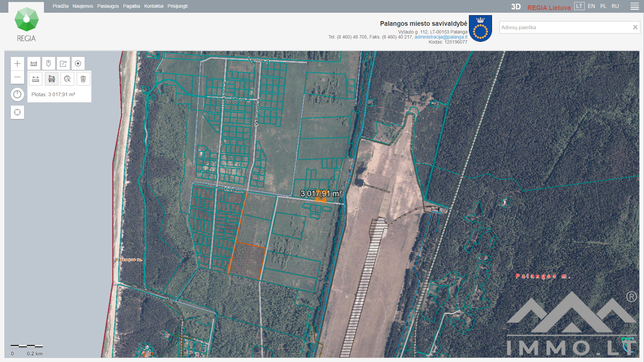Zoom out the map with minus button
Screen dimensions: 644x362
click(17, 77)
